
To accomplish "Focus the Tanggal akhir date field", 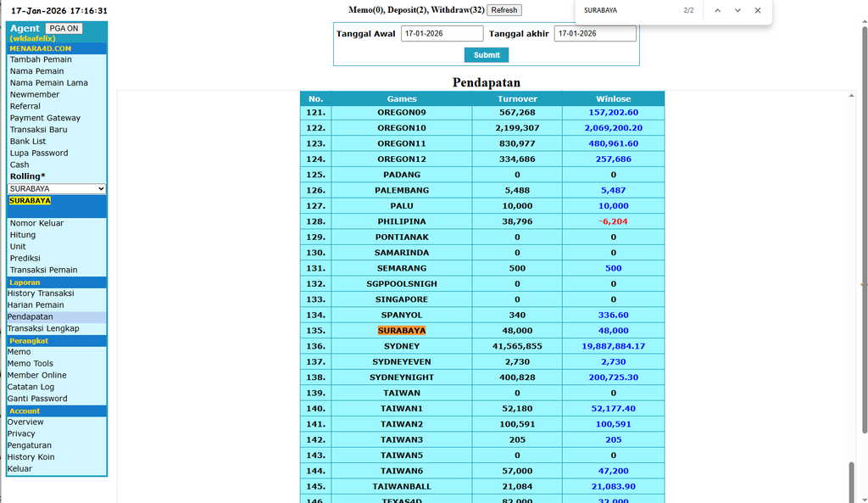I will [x=595, y=34].
